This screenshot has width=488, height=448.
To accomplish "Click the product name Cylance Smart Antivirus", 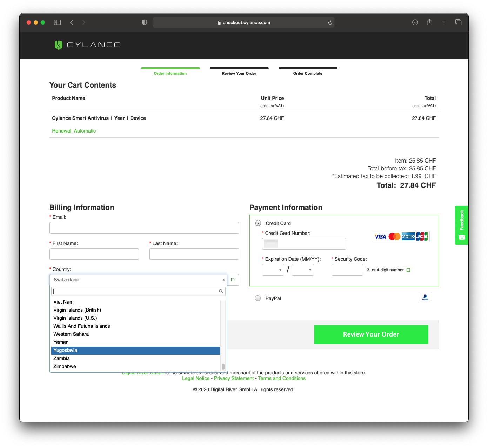I will tap(99, 118).
